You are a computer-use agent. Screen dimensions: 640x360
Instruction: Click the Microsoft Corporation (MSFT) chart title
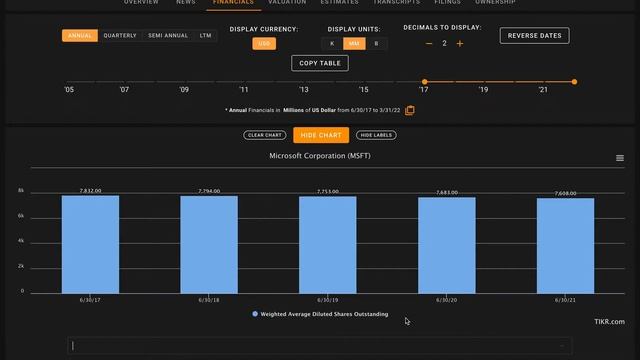tap(320, 156)
